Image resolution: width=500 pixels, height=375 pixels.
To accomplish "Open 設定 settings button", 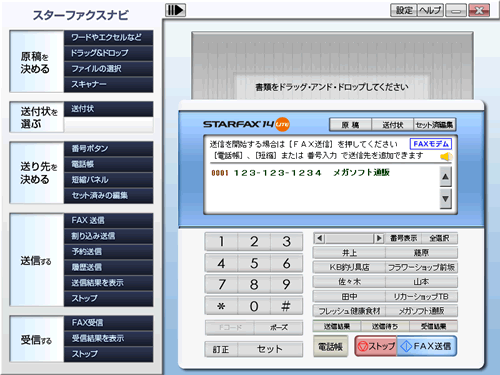I will [x=404, y=10].
